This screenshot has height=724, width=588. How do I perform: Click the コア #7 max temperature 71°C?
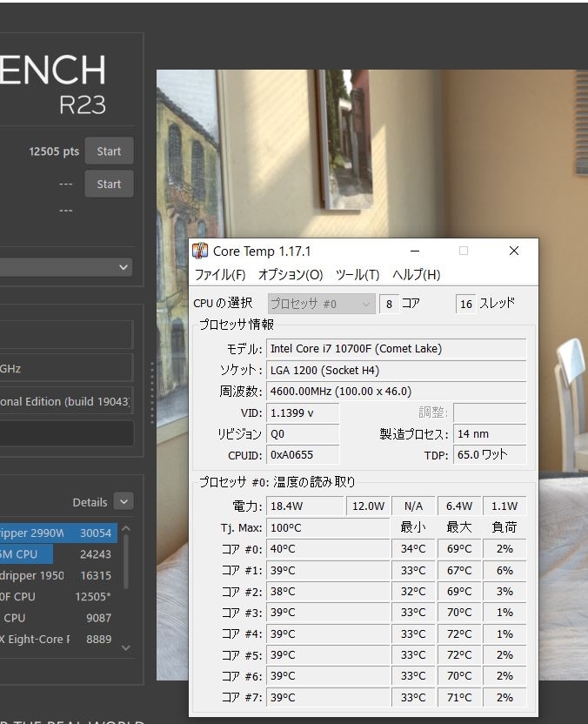458,698
